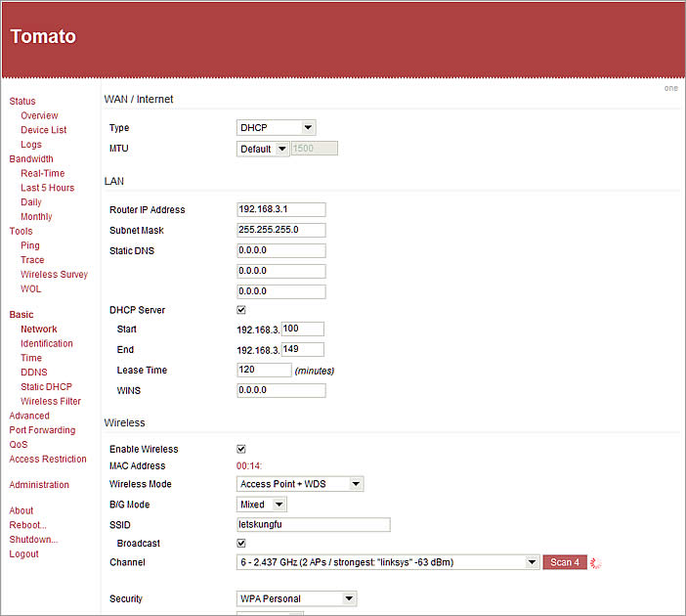The image size is (686, 616).
Task: Click the Subnet Mask field
Action: tap(281, 230)
